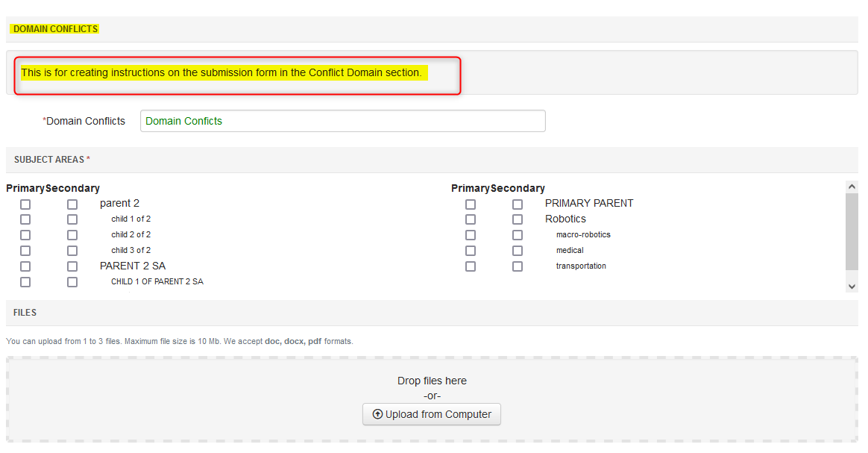
Task: Check Secondary box for child 3 of 2
Action: (x=72, y=251)
